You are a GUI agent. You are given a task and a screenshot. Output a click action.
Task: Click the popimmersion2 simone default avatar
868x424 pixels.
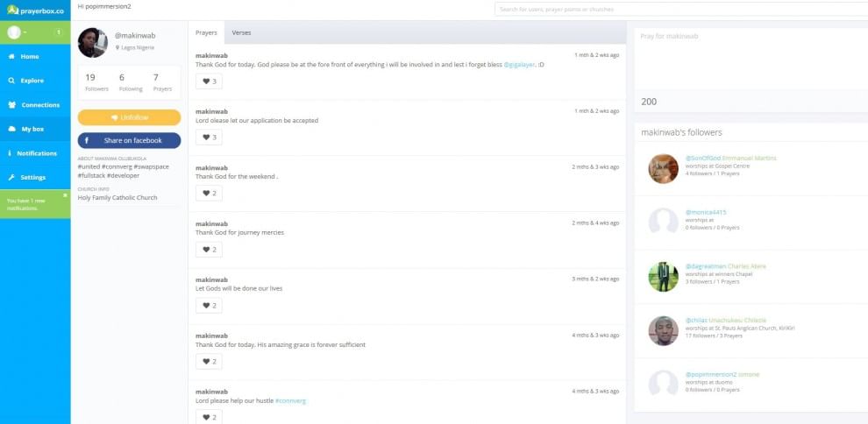pyautogui.click(x=663, y=385)
